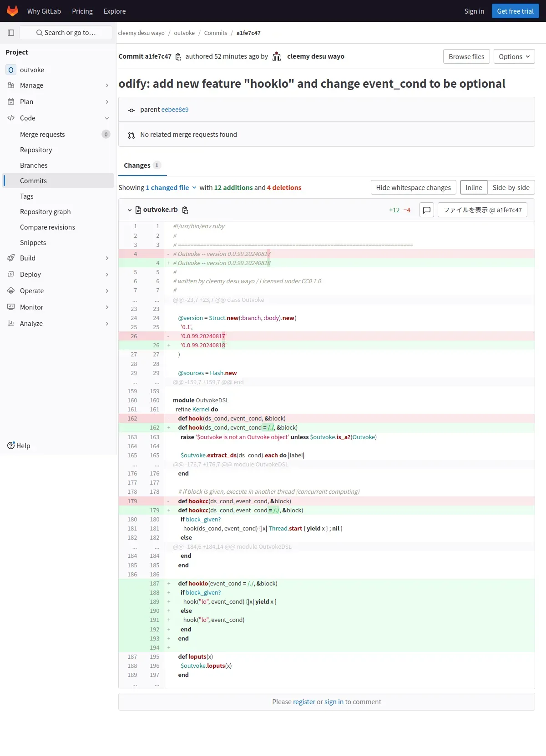The image size is (546, 756).
Task: Click Get free trial button
Action: pyautogui.click(x=515, y=11)
